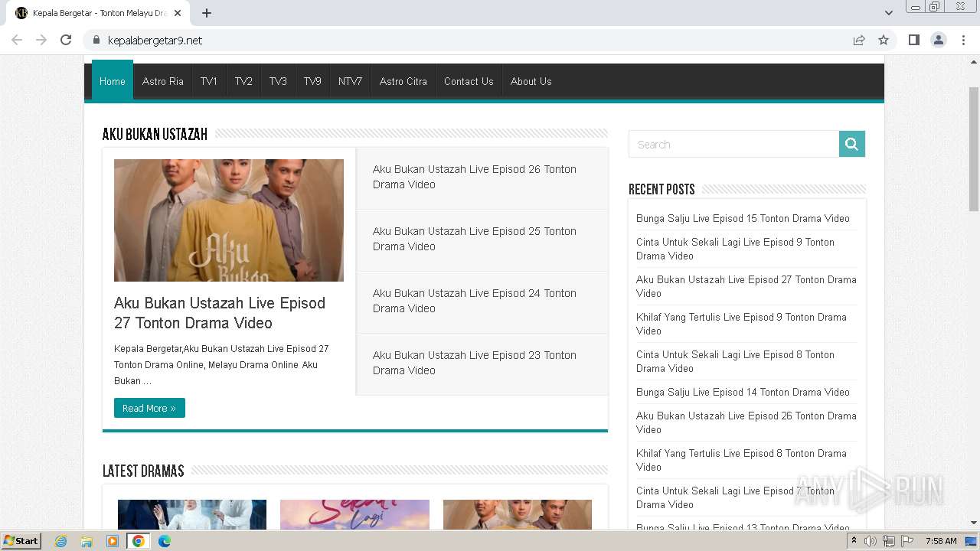Open the share page icon
This screenshot has width=980, height=551.
coord(859,40)
